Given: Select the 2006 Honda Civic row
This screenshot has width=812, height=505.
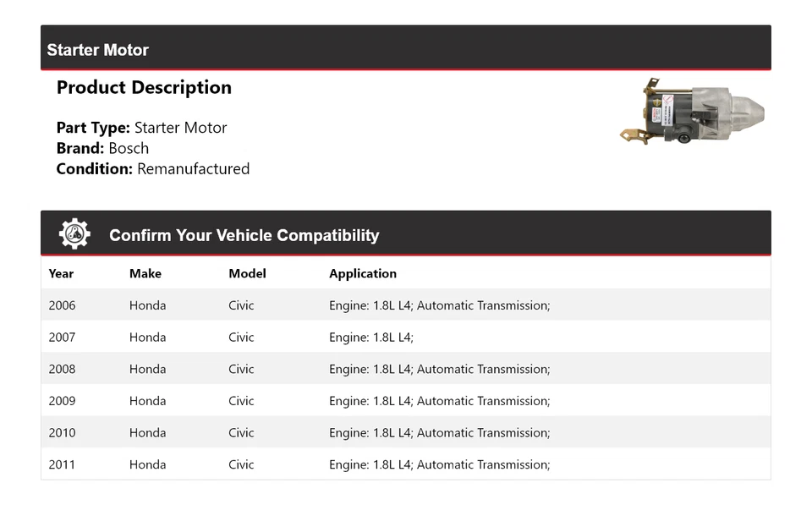Looking at the screenshot, I should 406,305.
